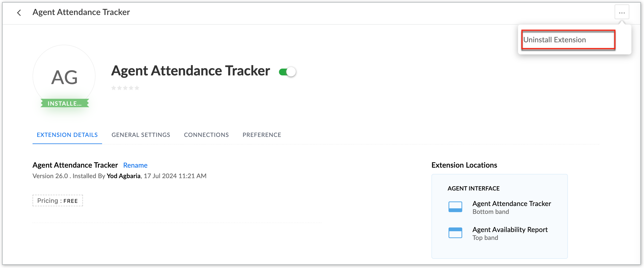
Task: Open the General Settings tab
Action: pyautogui.click(x=141, y=135)
